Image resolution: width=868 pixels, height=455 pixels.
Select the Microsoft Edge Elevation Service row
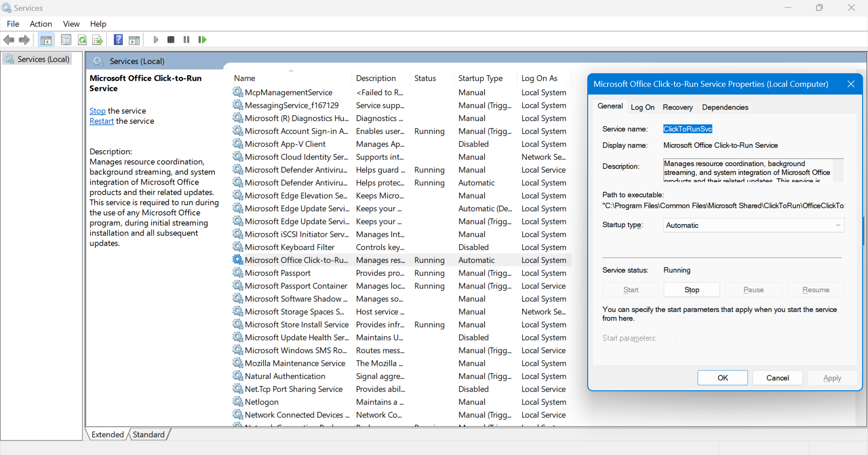(x=401, y=195)
